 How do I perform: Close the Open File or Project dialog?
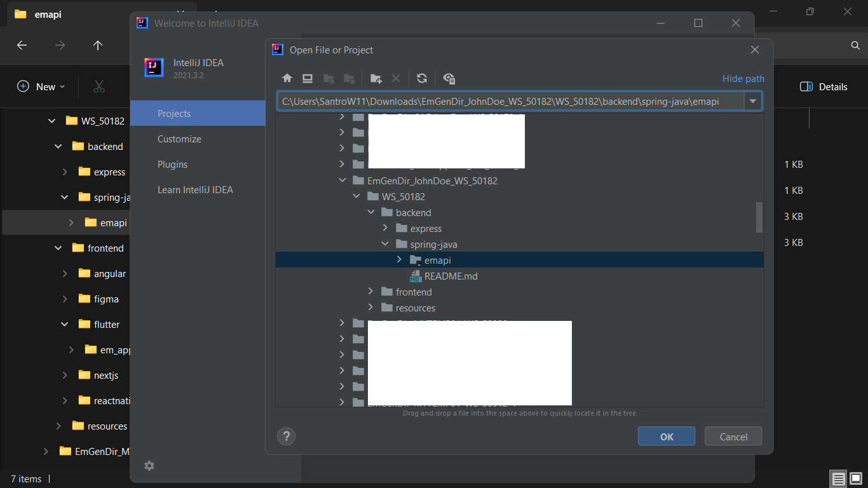click(755, 50)
